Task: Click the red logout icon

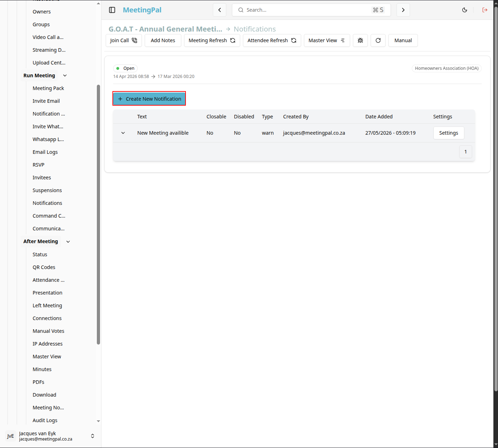Action: coord(485,10)
